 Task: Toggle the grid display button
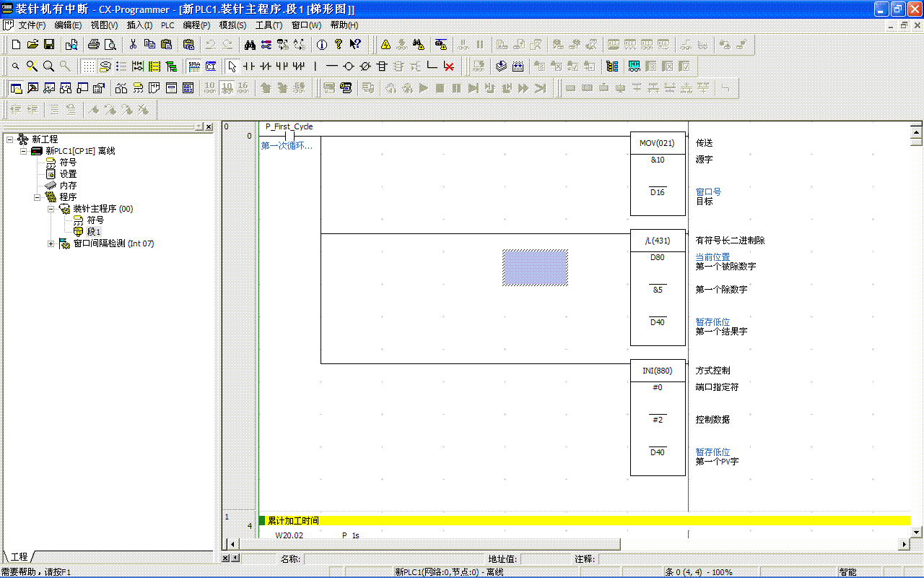tap(87, 66)
